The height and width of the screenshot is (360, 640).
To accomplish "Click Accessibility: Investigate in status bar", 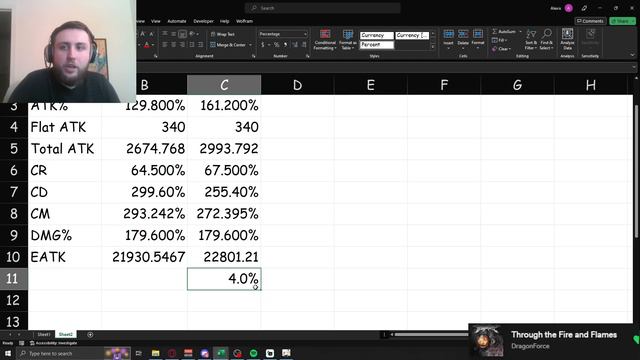I will pyautogui.click(x=53, y=343).
